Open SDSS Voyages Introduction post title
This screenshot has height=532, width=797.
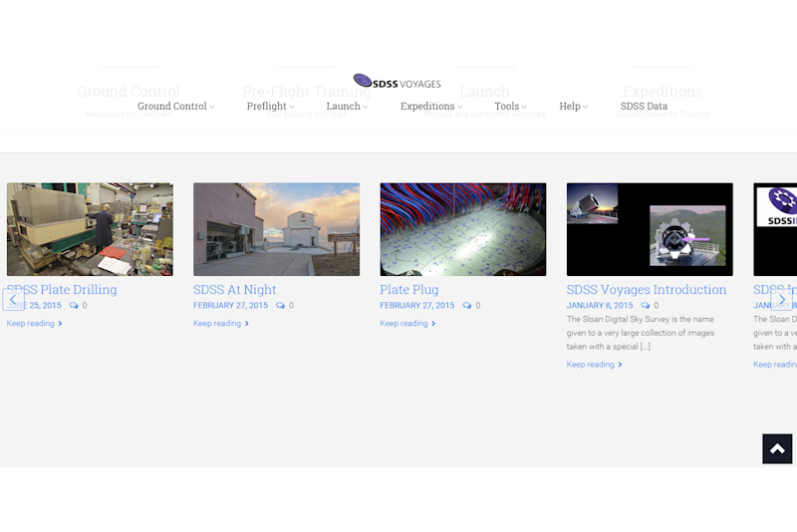click(647, 290)
